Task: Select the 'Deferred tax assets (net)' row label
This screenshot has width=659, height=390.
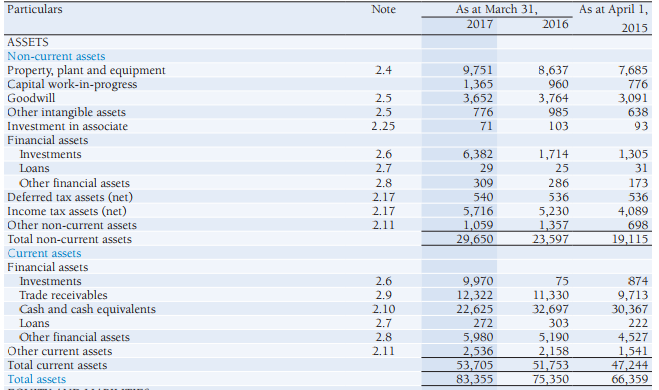Action: coord(70,197)
